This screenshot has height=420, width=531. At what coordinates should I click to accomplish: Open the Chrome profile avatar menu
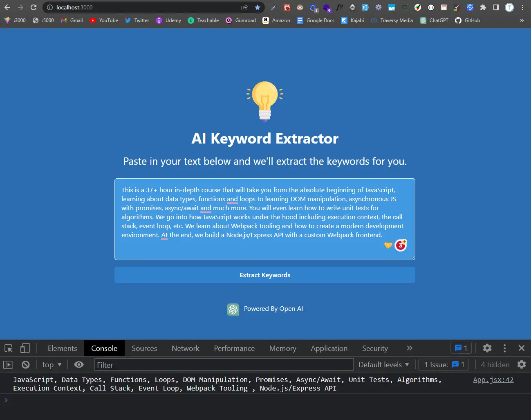(509, 7)
